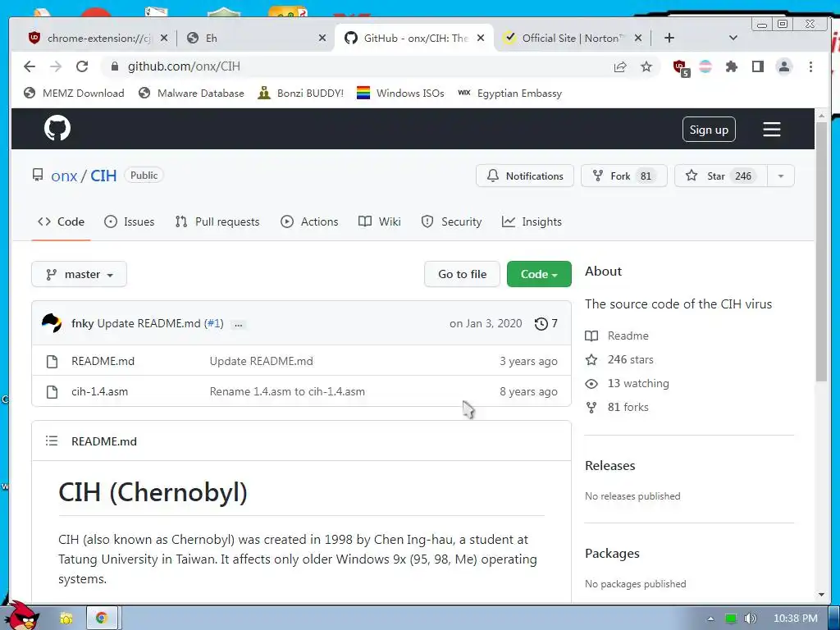
Task: Close the chrome-extension tab
Action: tap(164, 38)
